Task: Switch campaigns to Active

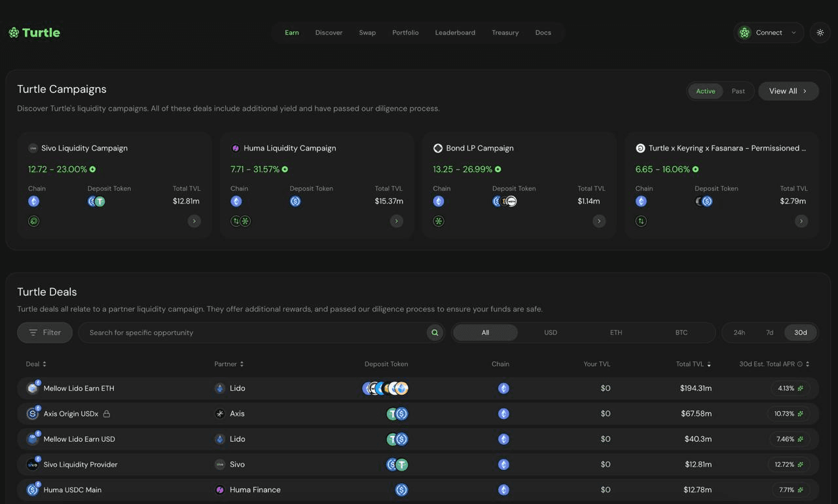Action: [x=706, y=91]
